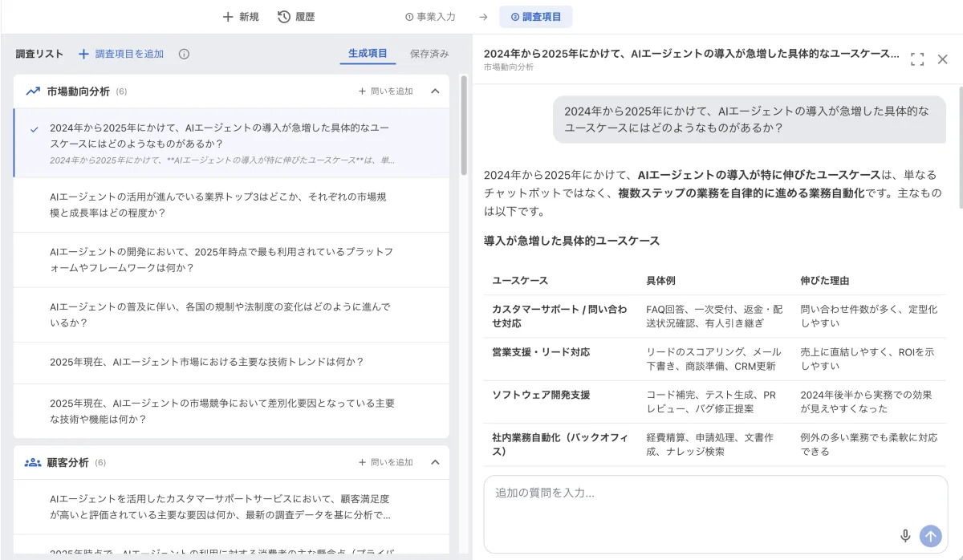963x560 pixels.
Task: Click the 市場動向分析 trend icon
Action: [33, 91]
